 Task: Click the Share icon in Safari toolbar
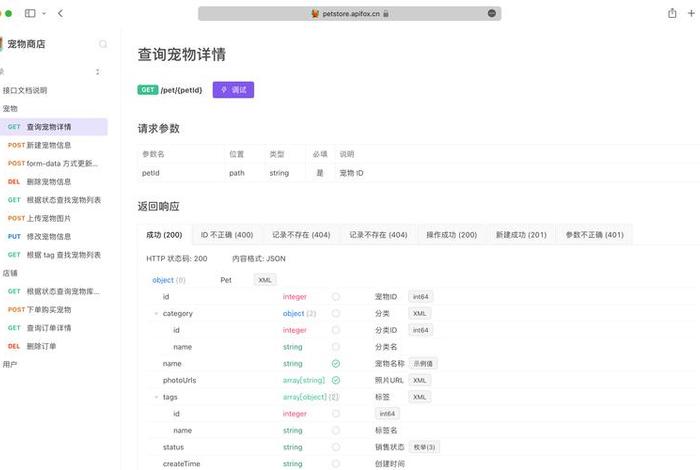pyautogui.click(x=672, y=13)
